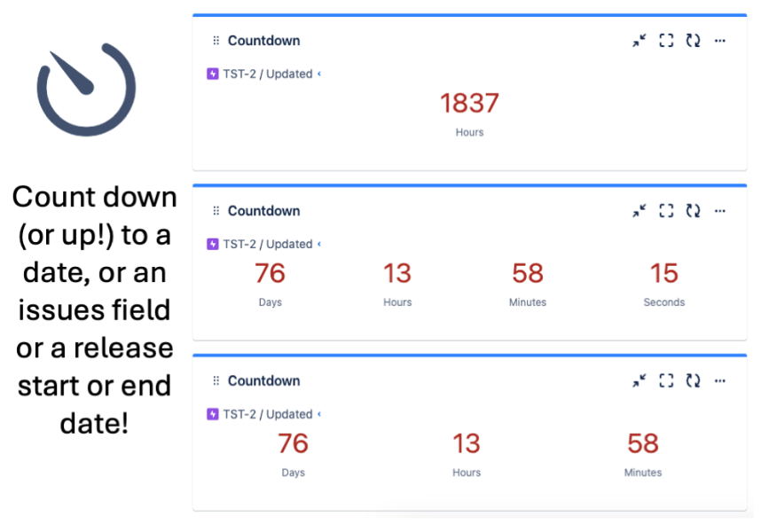Refresh the middle Countdown gadget with seconds
The height and width of the screenshot is (532, 769).
tap(693, 211)
